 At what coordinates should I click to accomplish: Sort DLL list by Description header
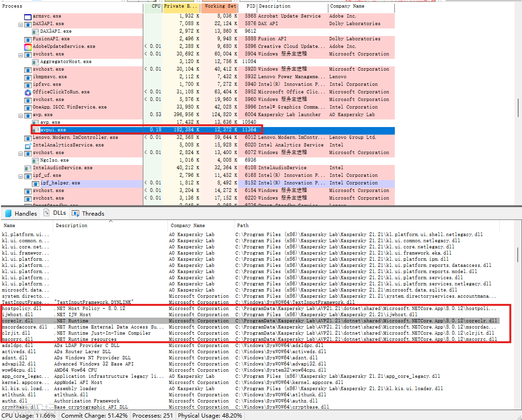pos(111,226)
